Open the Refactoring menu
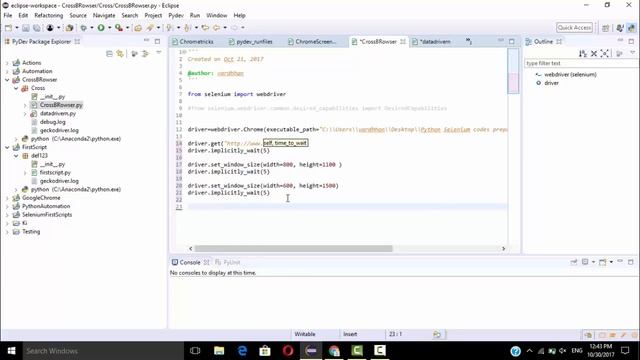Image resolution: width=640 pixels, height=360 pixels. click(49, 16)
